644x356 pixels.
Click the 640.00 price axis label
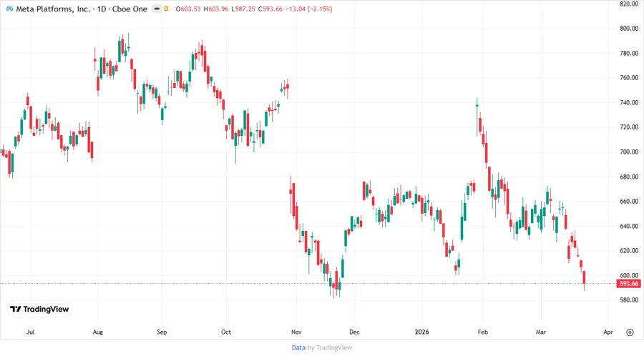pyautogui.click(x=629, y=226)
